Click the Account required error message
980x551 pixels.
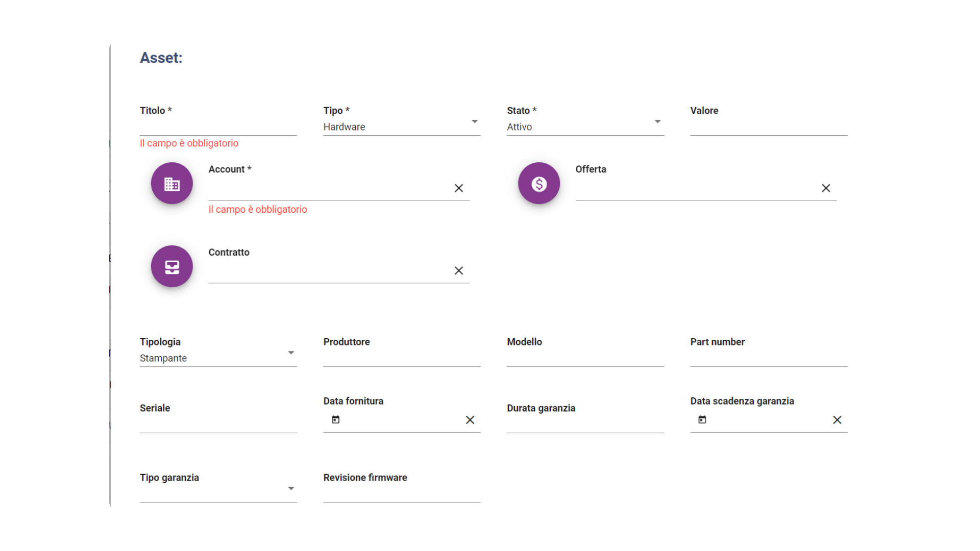pos(258,210)
